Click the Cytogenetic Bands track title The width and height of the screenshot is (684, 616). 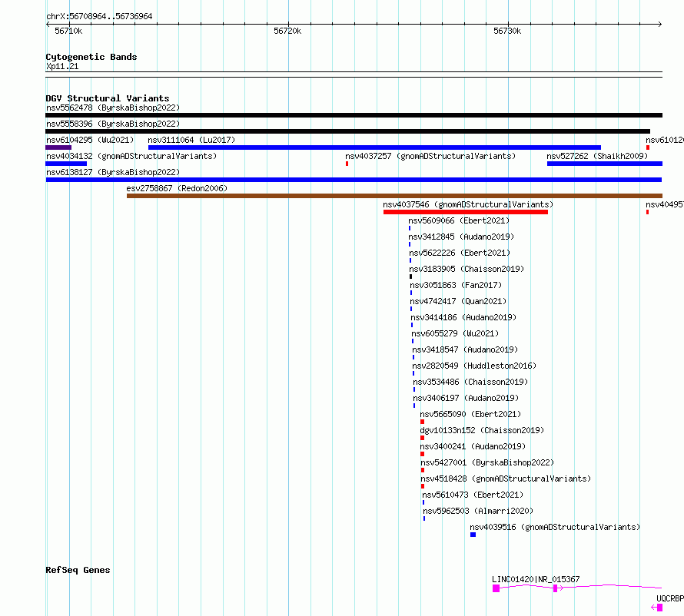(91, 57)
